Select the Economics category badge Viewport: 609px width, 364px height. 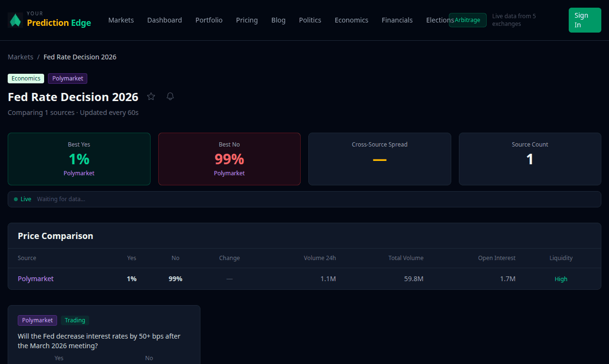25,78
